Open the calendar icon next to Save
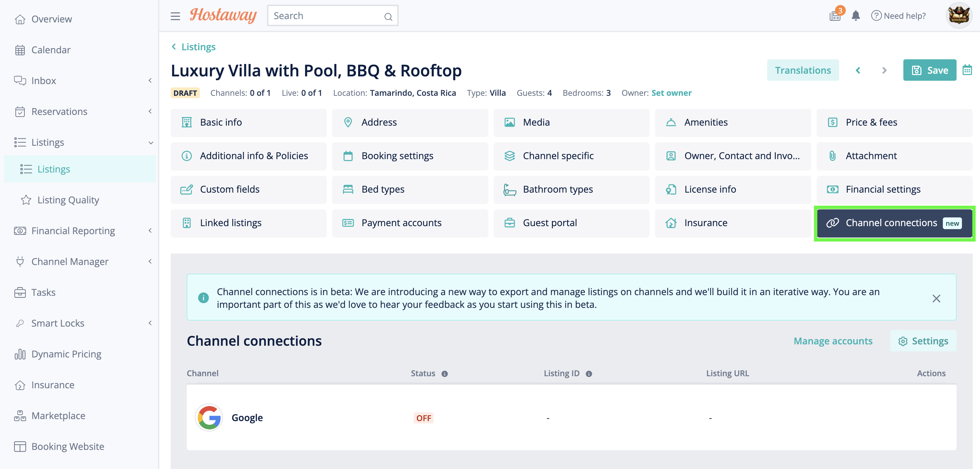Image resolution: width=980 pixels, height=469 pixels. (x=967, y=70)
